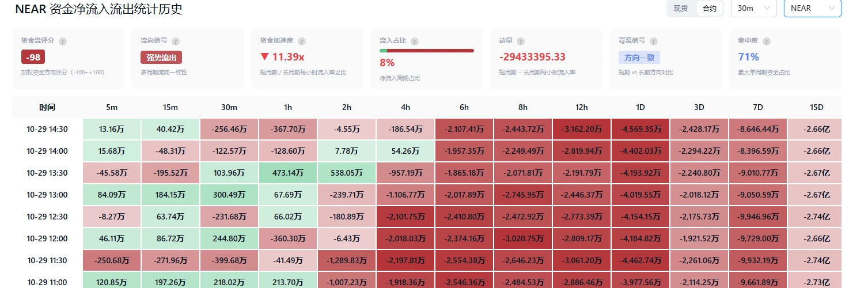Open help icon beside 流向信号
The width and height of the screenshot is (868, 288).
[x=176, y=41]
